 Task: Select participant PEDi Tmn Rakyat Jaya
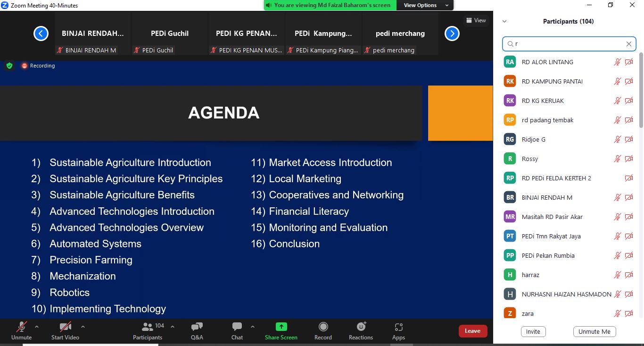coord(569,236)
